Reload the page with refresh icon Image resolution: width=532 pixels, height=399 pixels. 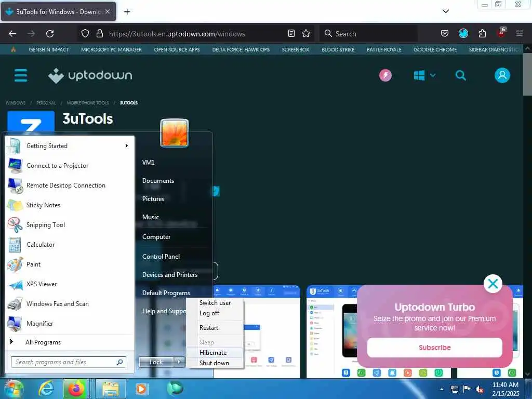tap(50, 34)
